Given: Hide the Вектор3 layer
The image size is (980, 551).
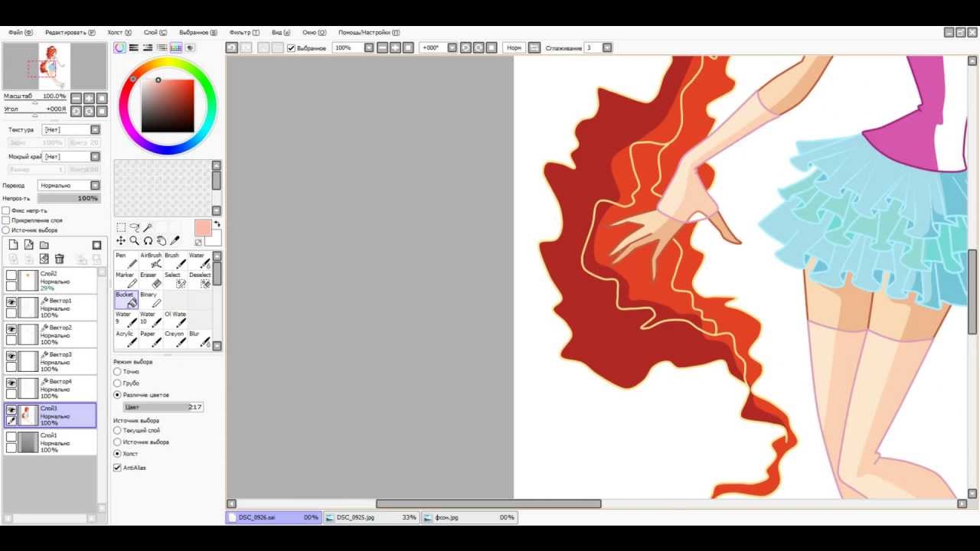Looking at the screenshot, I should [11, 357].
